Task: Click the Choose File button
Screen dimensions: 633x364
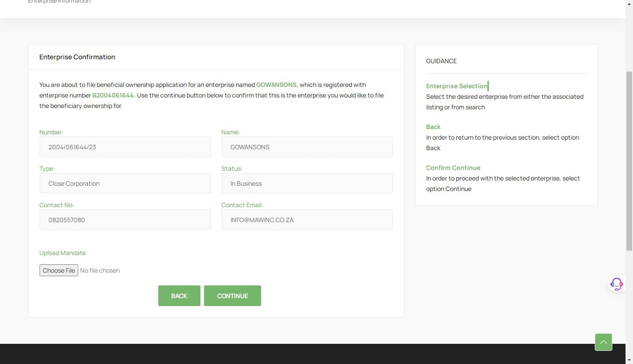Action: pyautogui.click(x=59, y=270)
